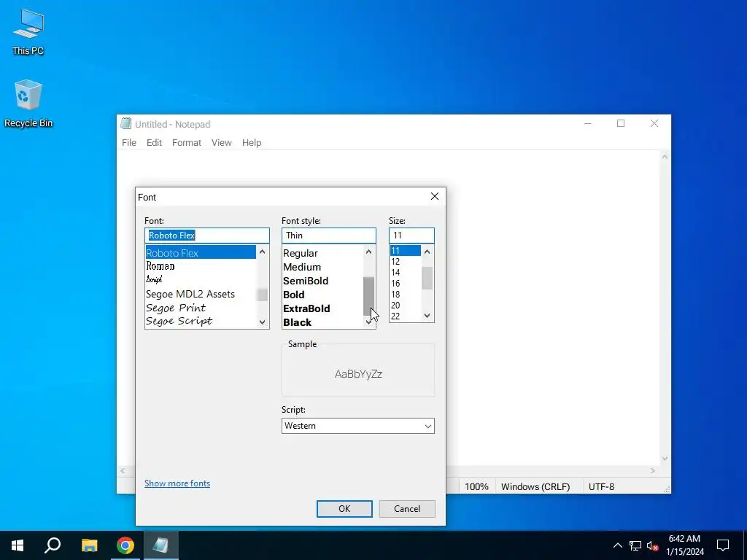The height and width of the screenshot is (560, 747).
Task: Open network status tray icon
Action: click(635, 545)
